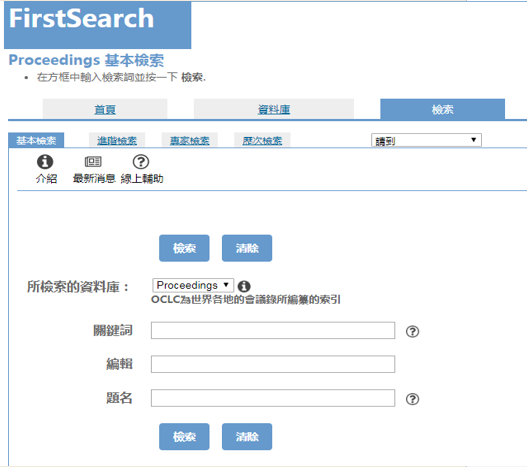
Task: Focus the 編輯 editor input field
Action: (x=273, y=364)
